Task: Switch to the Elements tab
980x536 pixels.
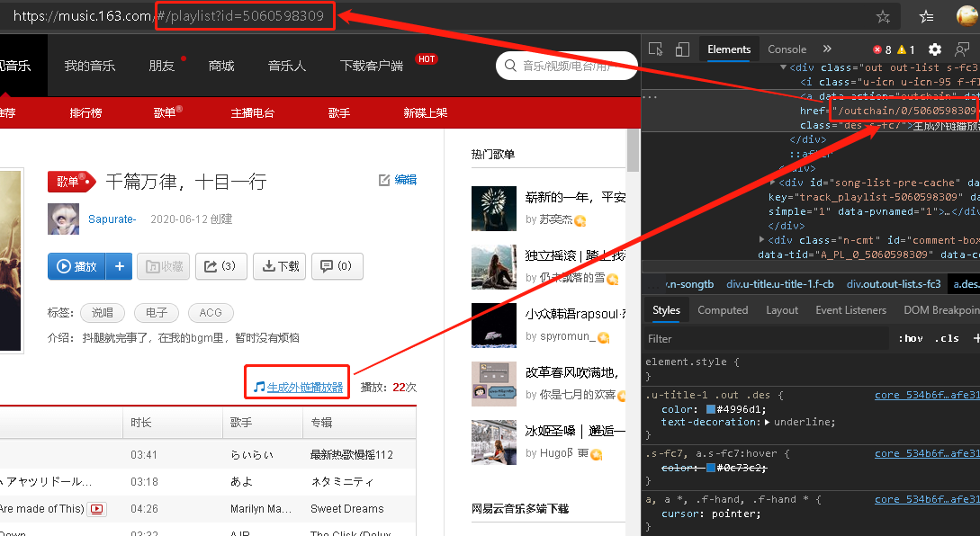Action: tap(729, 49)
